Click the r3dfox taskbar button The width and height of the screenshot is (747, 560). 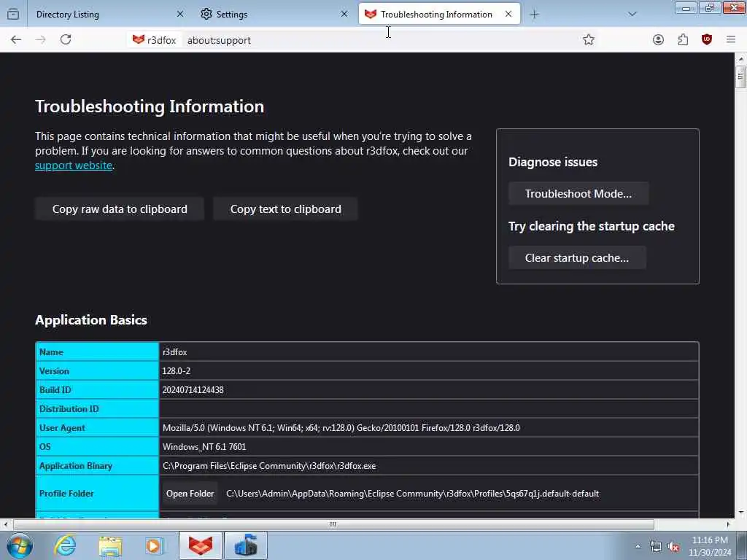click(201, 545)
